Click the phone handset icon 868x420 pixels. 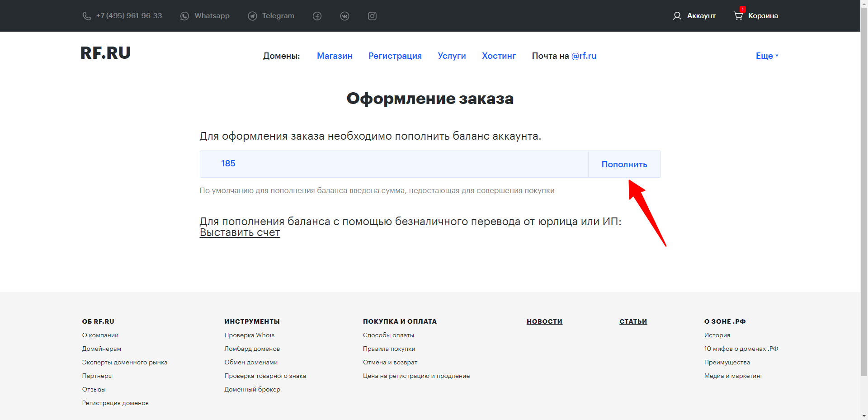pyautogui.click(x=87, y=16)
